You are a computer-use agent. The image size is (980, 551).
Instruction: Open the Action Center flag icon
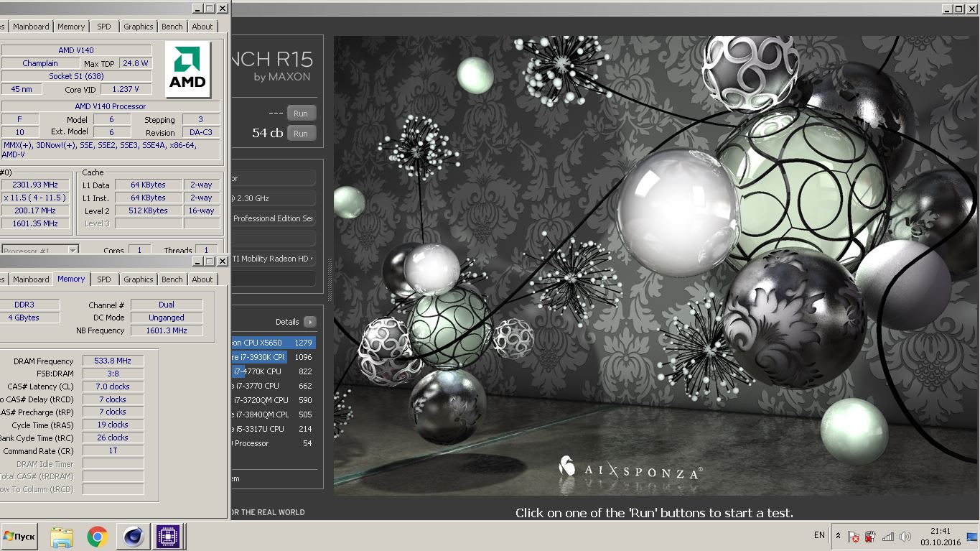point(854,537)
